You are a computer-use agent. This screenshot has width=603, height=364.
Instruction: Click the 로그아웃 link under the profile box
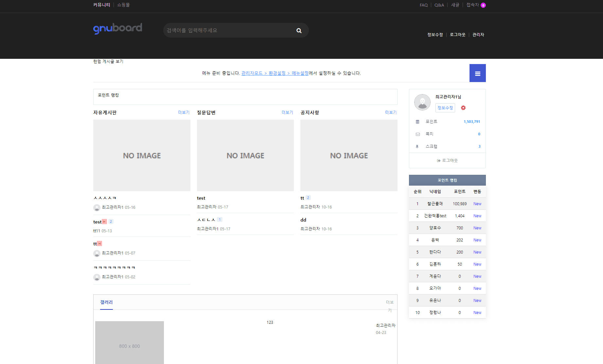447,160
